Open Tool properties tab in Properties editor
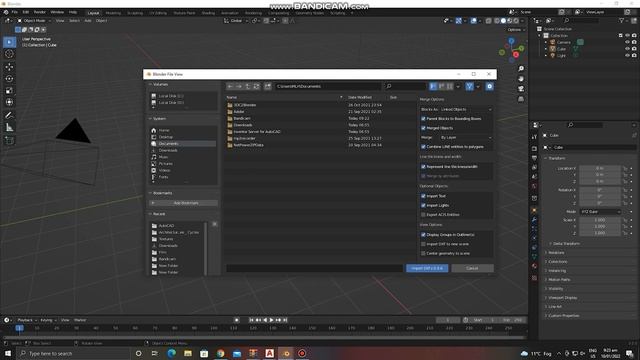 [534, 137]
